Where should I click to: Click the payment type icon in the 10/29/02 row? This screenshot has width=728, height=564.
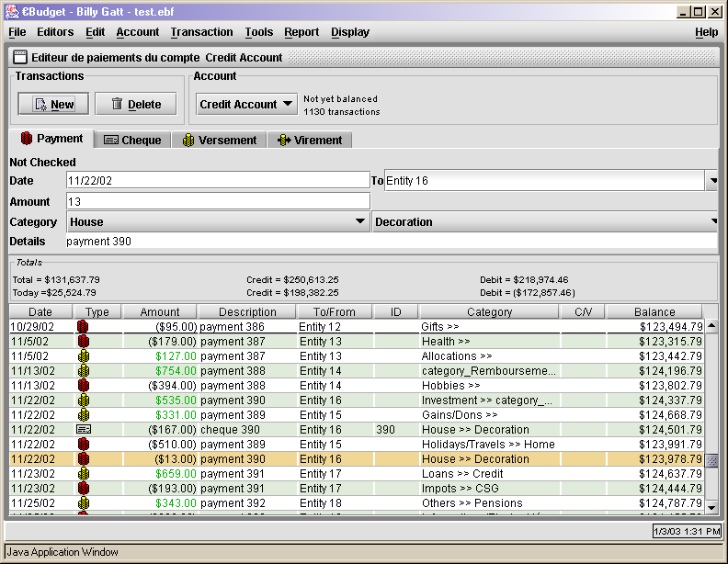(83, 326)
